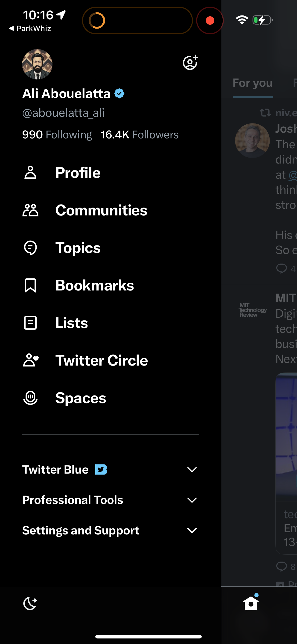Click the Twitter Blue verified badge

coord(120,93)
